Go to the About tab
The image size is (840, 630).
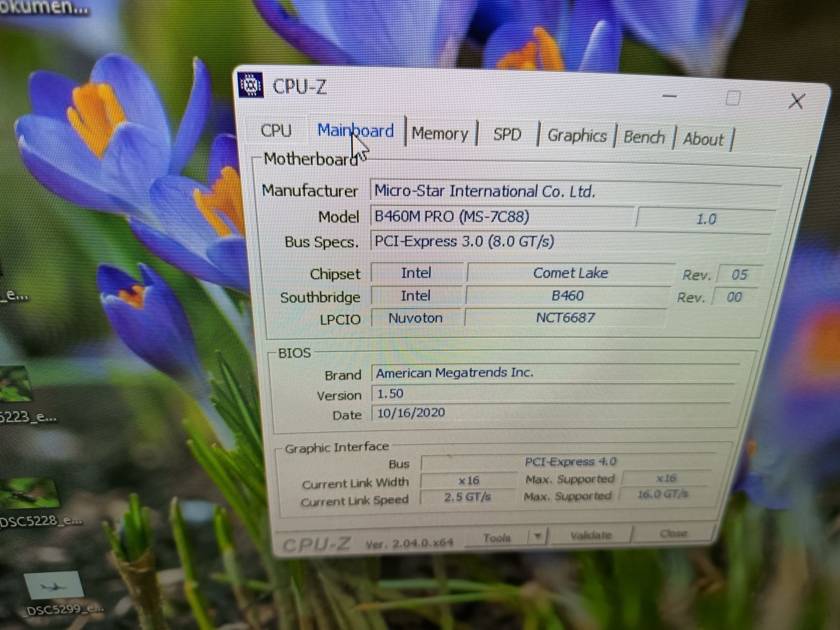click(x=703, y=138)
